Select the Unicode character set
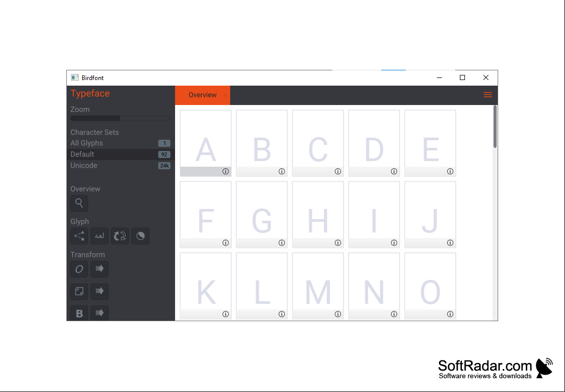This screenshot has width=565, height=392. 120,165
